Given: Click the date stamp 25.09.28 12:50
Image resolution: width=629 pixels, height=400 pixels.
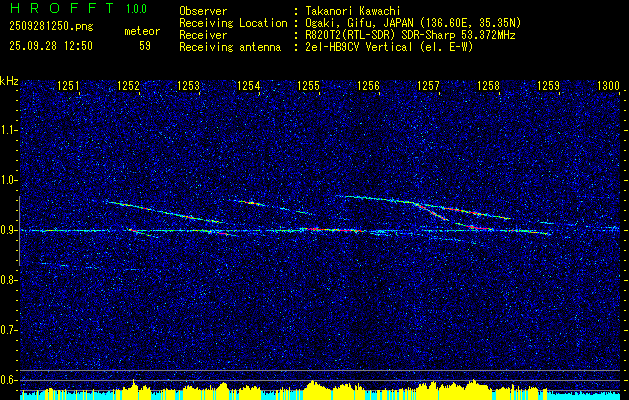Looking at the screenshot, I should [51, 46].
